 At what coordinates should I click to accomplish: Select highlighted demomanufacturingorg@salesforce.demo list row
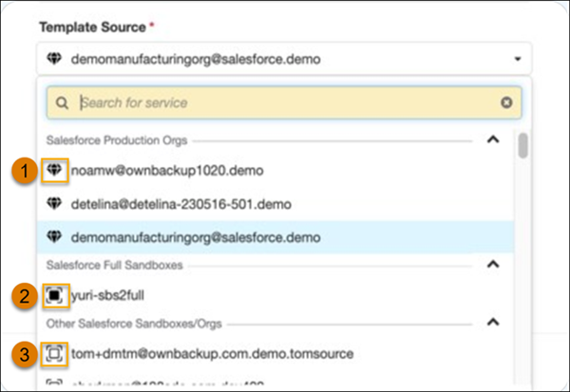275,237
